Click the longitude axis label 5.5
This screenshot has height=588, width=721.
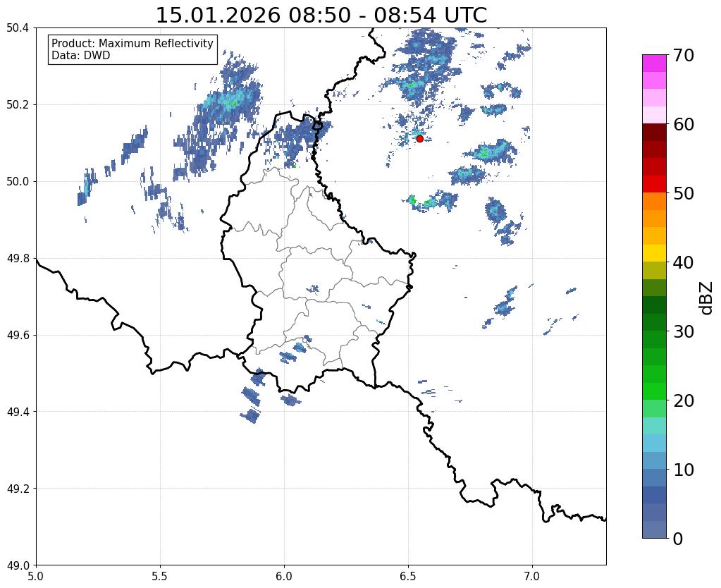(160, 576)
